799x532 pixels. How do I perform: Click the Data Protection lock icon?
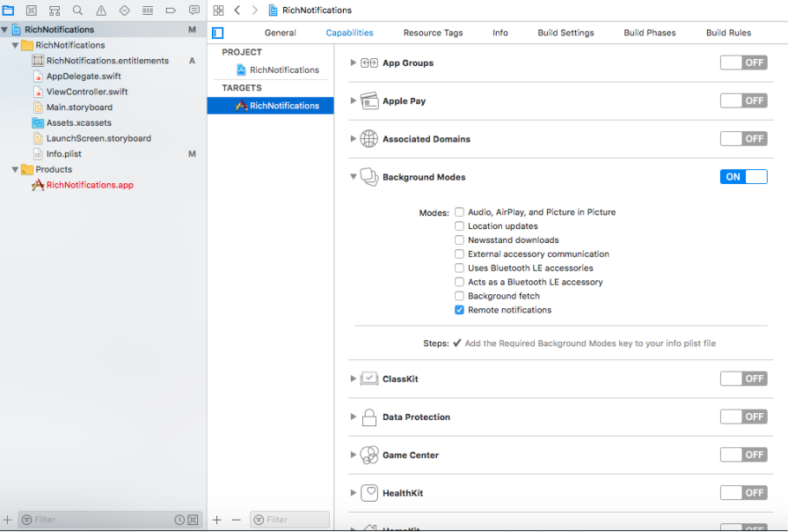[369, 417]
